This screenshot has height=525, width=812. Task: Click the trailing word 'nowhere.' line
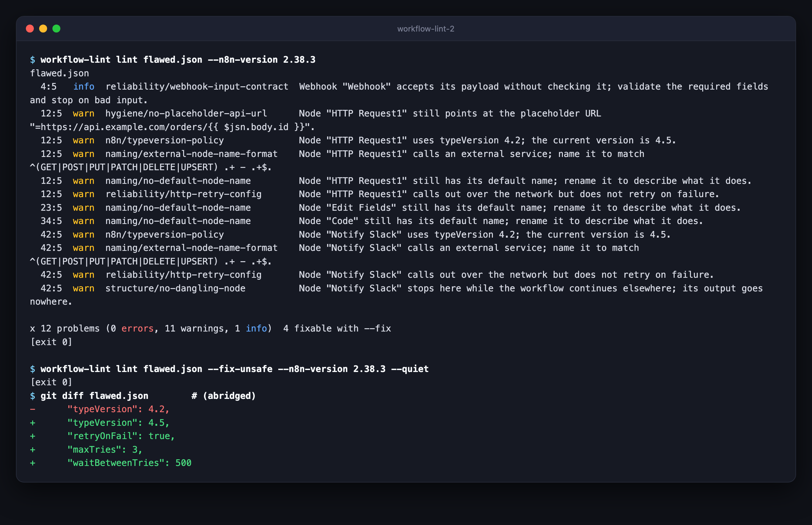51,302
